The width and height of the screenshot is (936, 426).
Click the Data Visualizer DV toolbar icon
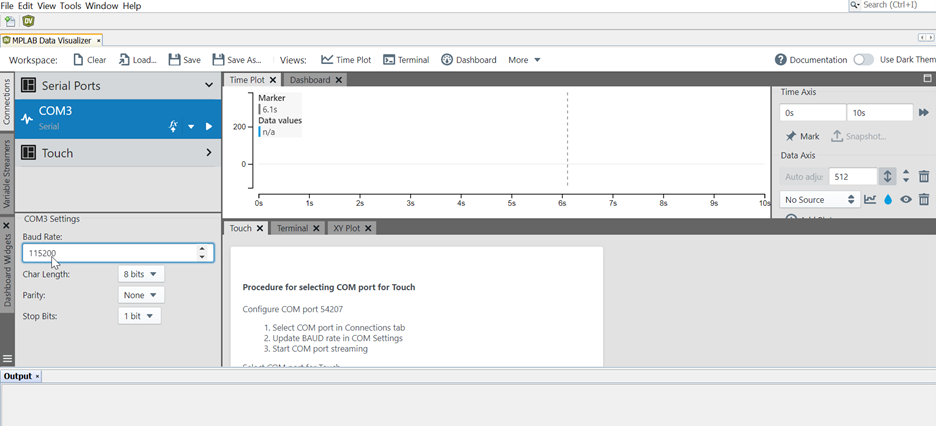27,21
